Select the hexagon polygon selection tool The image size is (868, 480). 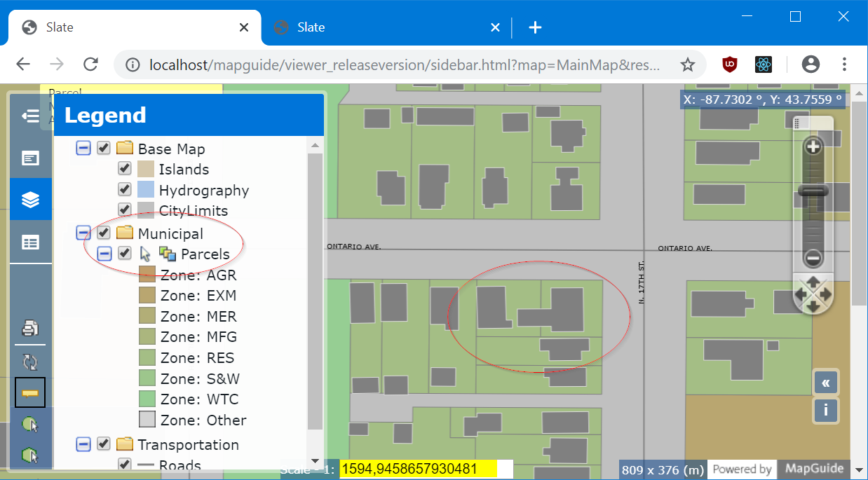click(29, 454)
